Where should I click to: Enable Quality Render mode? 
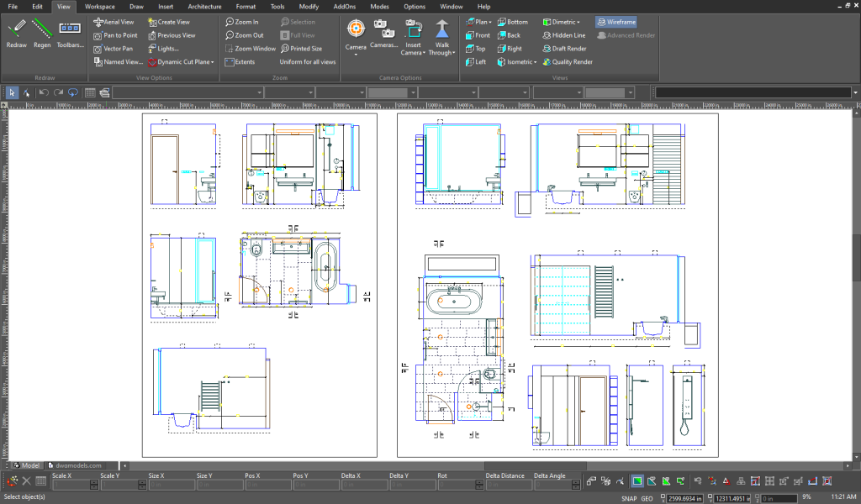click(568, 62)
